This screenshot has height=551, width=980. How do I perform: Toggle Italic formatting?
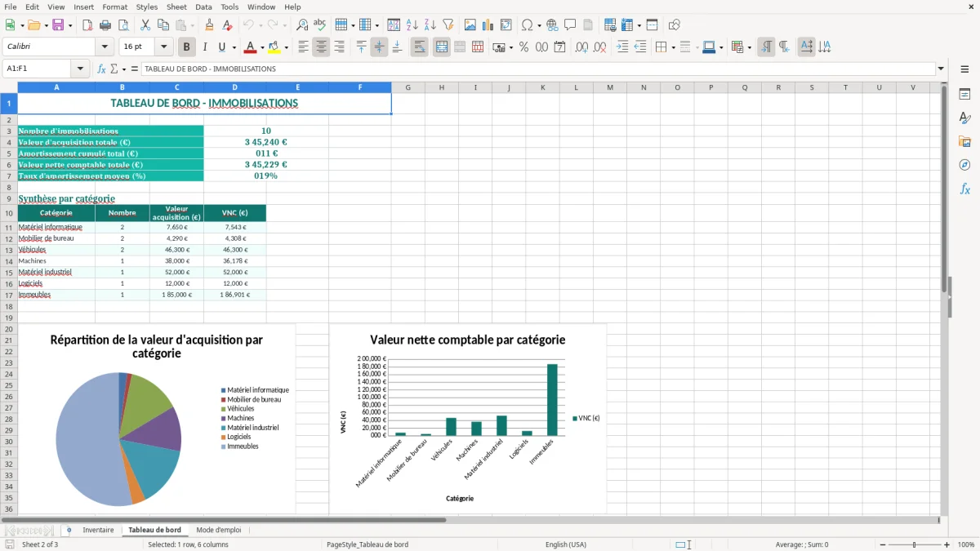pos(204,47)
